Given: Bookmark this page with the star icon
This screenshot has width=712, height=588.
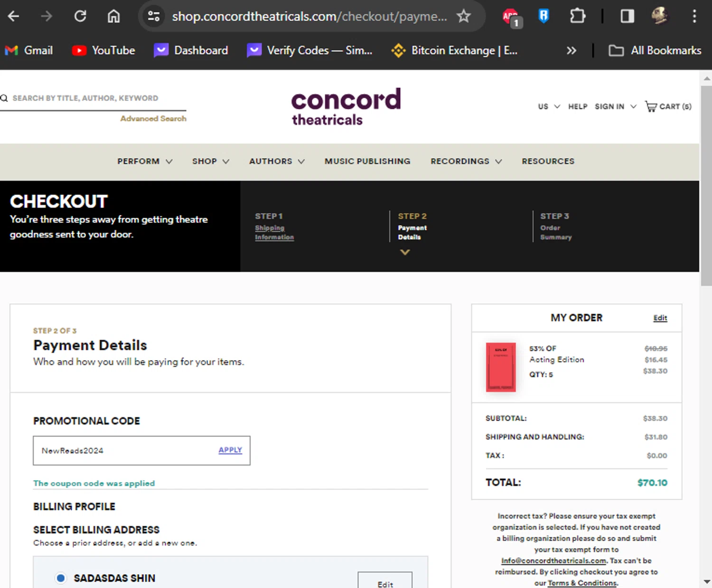Looking at the screenshot, I should (x=464, y=17).
